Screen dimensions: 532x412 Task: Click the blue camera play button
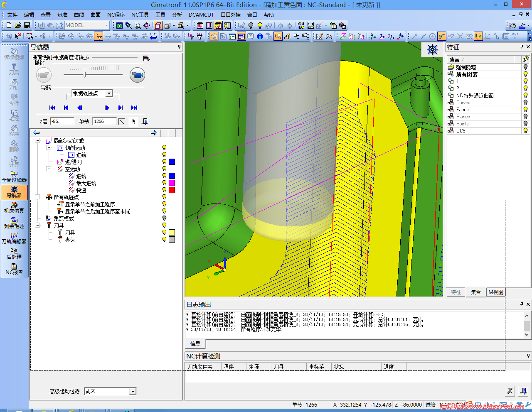pyautogui.click(x=137, y=75)
